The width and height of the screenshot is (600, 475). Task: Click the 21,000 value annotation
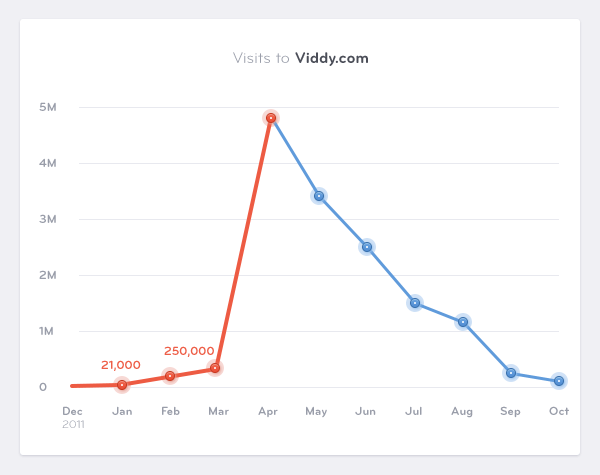[121, 365]
